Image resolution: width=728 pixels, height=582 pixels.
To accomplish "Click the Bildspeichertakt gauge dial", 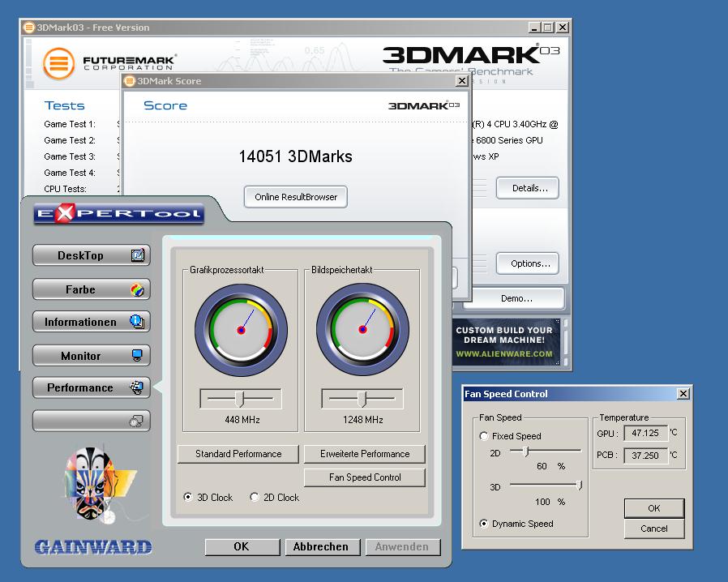I will pos(362,329).
